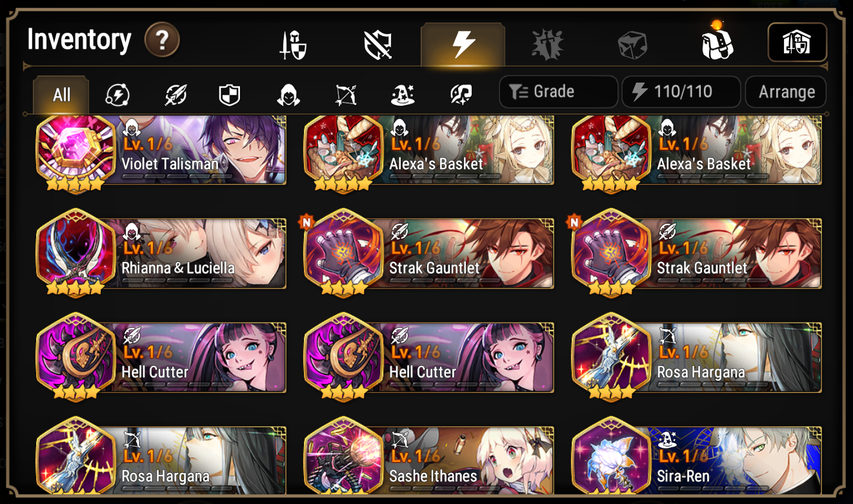Filter by Ranger bow class icon

point(346,96)
